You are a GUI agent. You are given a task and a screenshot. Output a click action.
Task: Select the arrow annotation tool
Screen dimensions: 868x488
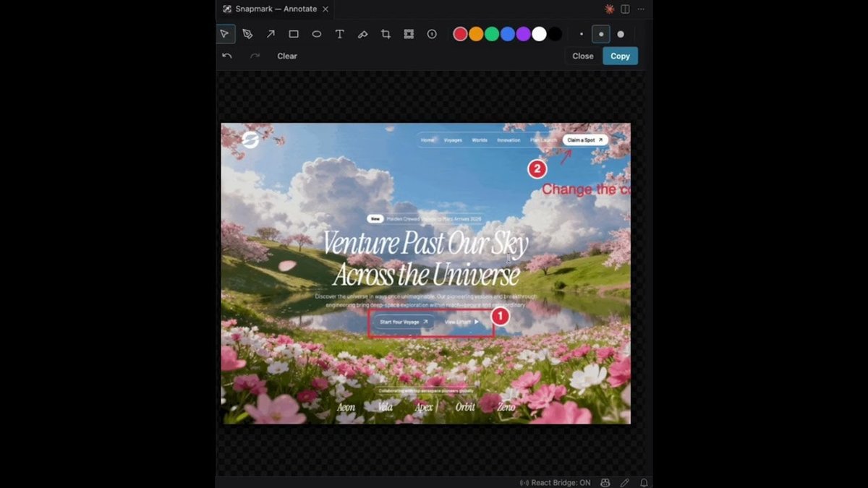[x=270, y=34]
